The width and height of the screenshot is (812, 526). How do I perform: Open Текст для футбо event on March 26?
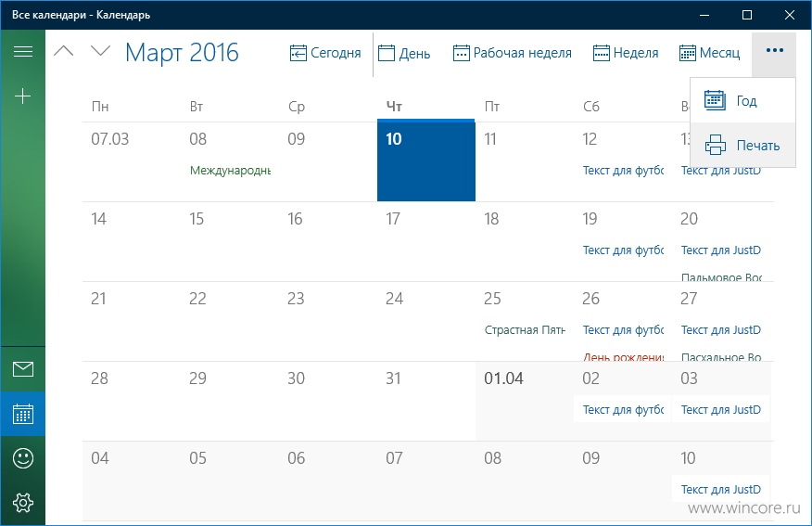(x=623, y=330)
